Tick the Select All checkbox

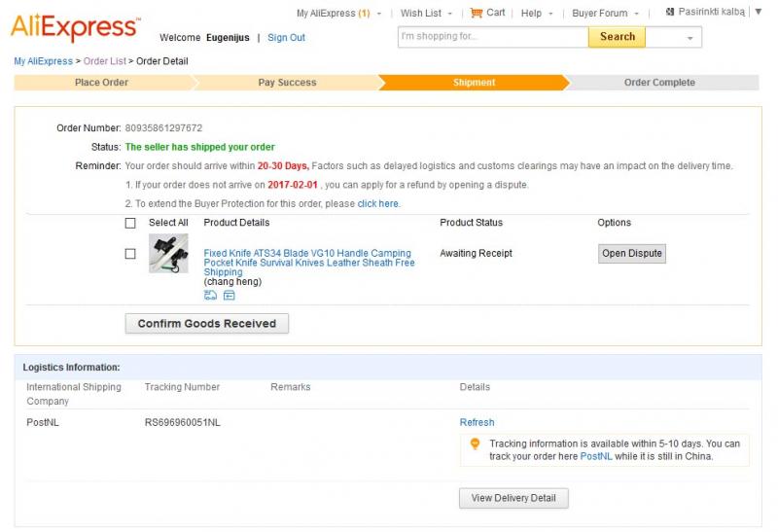point(130,223)
